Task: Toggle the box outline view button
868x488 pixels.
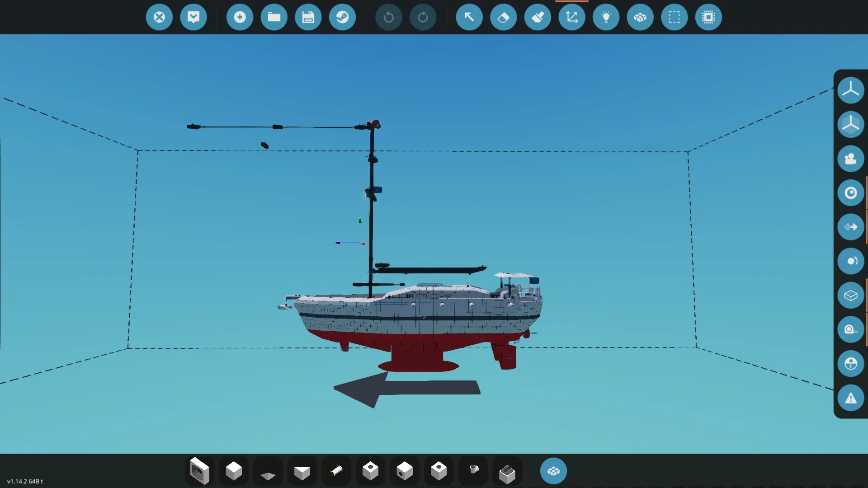Action: click(850, 296)
